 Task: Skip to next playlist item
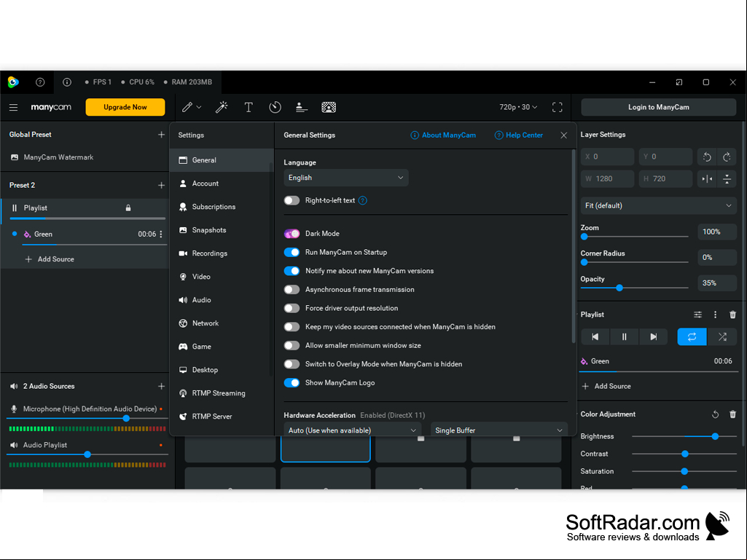pos(653,336)
